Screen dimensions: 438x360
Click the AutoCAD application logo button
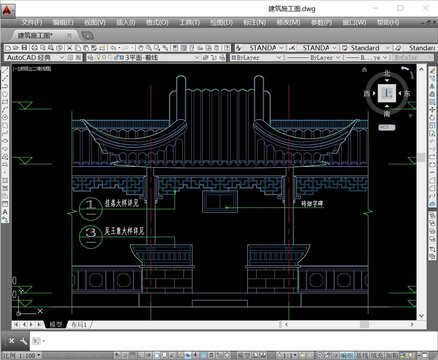pyautogui.click(x=7, y=10)
